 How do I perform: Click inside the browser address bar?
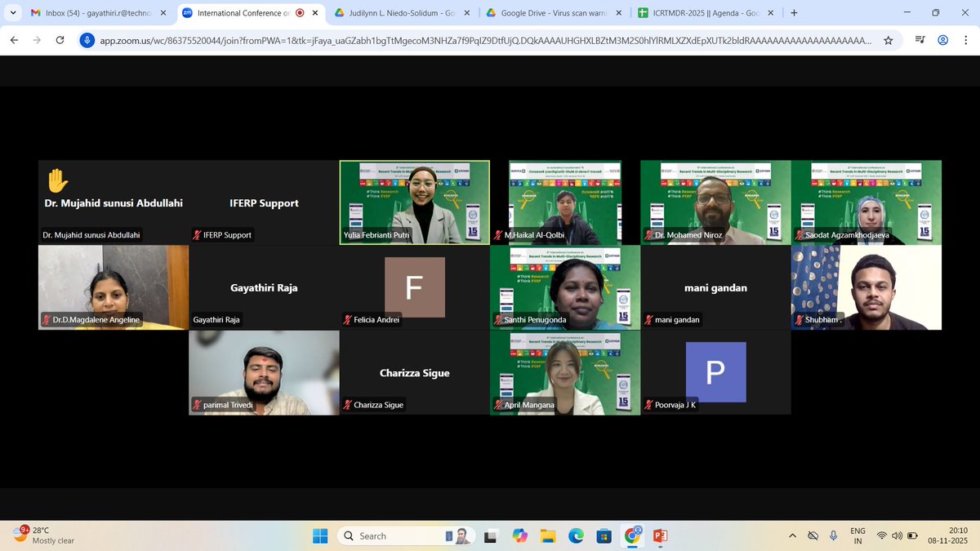tap(408, 39)
